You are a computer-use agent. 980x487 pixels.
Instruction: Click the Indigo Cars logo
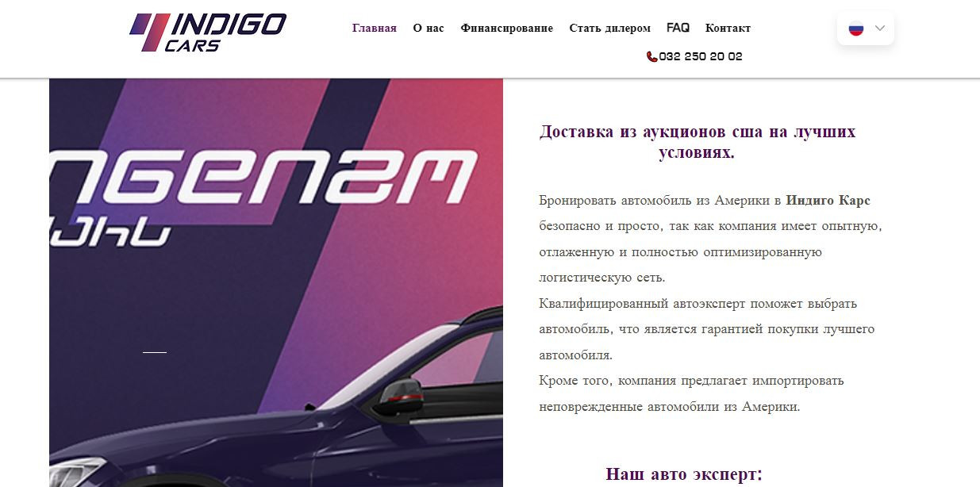(x=208, y=33)
